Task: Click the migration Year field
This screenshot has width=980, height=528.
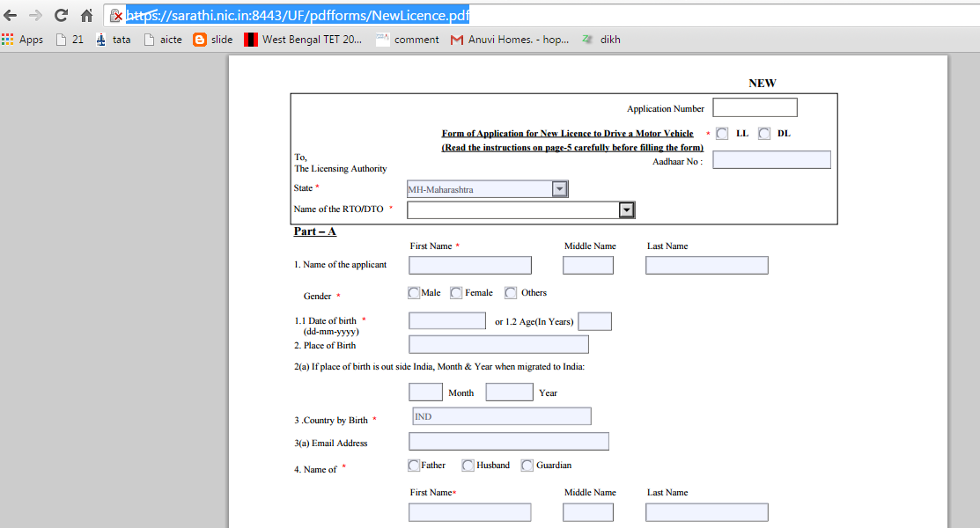Action: (x=510, y=392)
